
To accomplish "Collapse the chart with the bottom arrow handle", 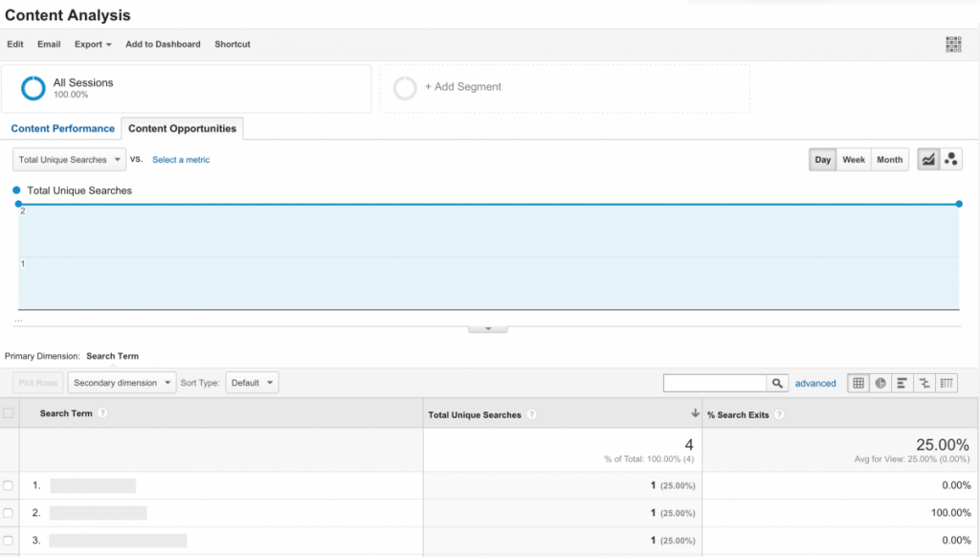I will pyautogui.click(x=487, y=329).
